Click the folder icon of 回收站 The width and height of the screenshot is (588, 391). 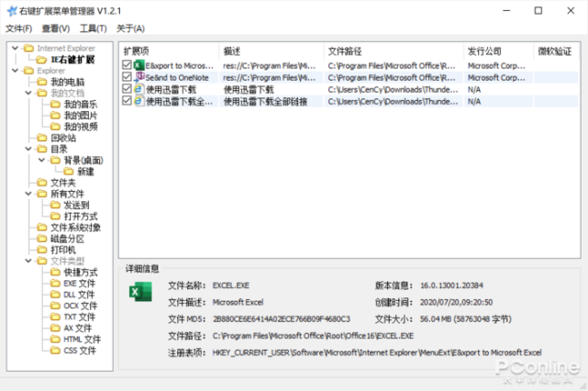coord(42,138)
